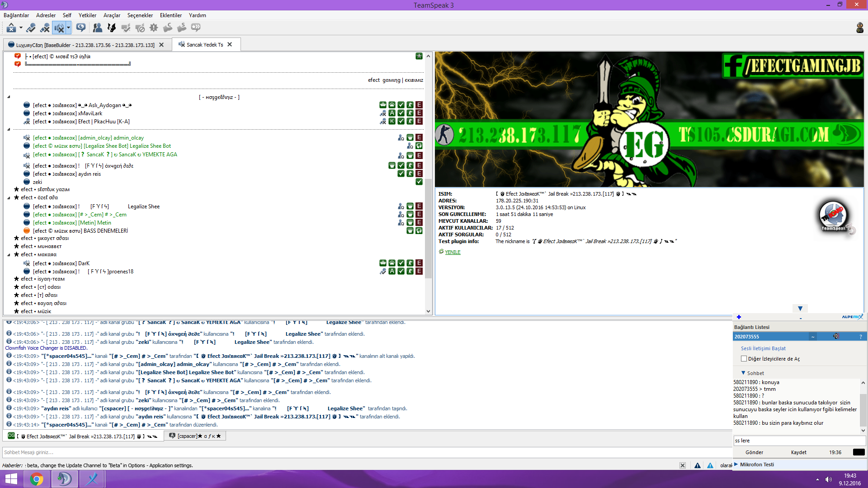The image size is (868, 488).
Task: Click music badge on Legalize Shee Bot row
Action: (x=419, y=145)
